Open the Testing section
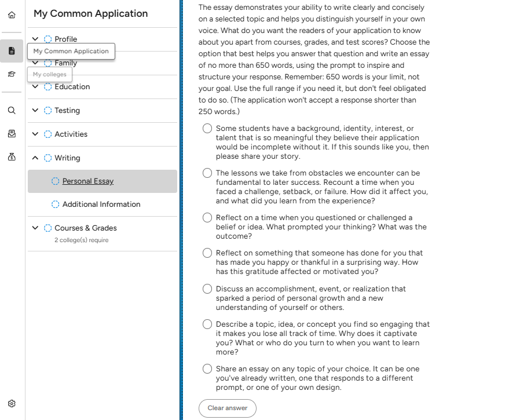This screenshot has height=420, width=527. pyautogui.click(x=67, y=111)
